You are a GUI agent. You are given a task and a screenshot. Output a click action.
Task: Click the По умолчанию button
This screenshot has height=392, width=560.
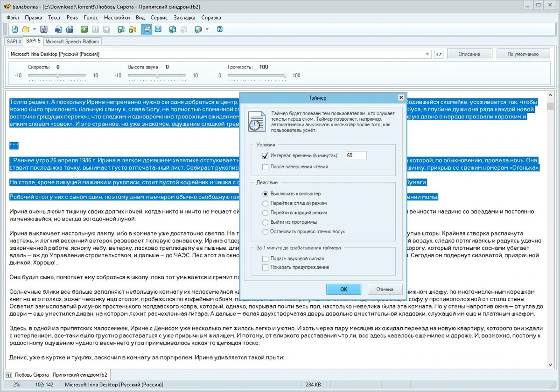click(x=523, y=54)
